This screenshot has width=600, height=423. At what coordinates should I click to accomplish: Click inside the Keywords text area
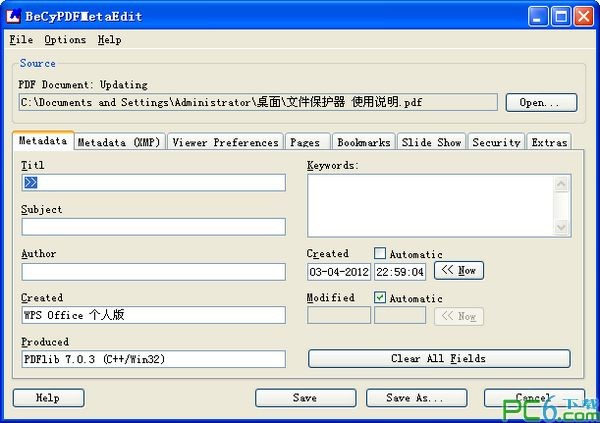430,206
